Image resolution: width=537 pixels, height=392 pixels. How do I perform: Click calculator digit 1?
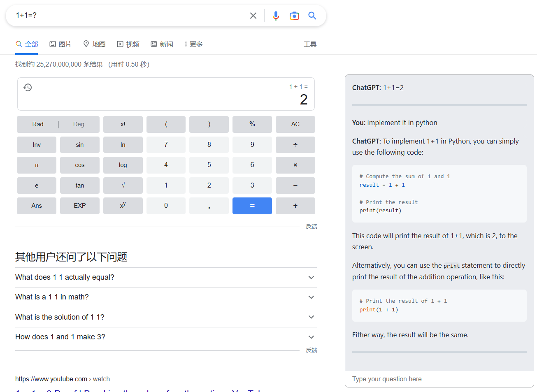(x=166, y=186)
